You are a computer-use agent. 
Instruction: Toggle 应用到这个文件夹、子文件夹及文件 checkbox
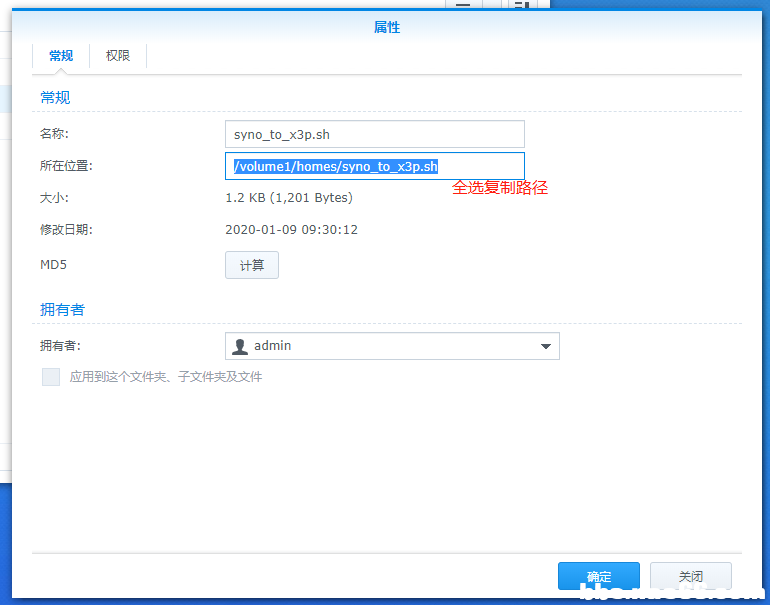51,377
